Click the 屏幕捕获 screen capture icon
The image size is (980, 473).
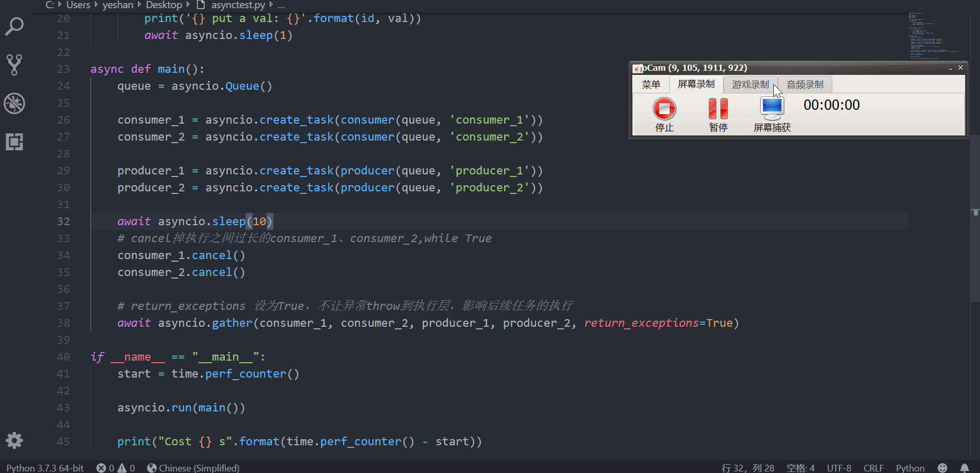[x=771, y=108]
